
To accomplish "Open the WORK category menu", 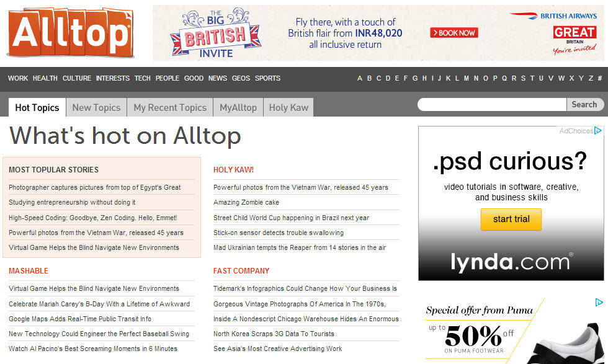I will (x=18, y=78).
